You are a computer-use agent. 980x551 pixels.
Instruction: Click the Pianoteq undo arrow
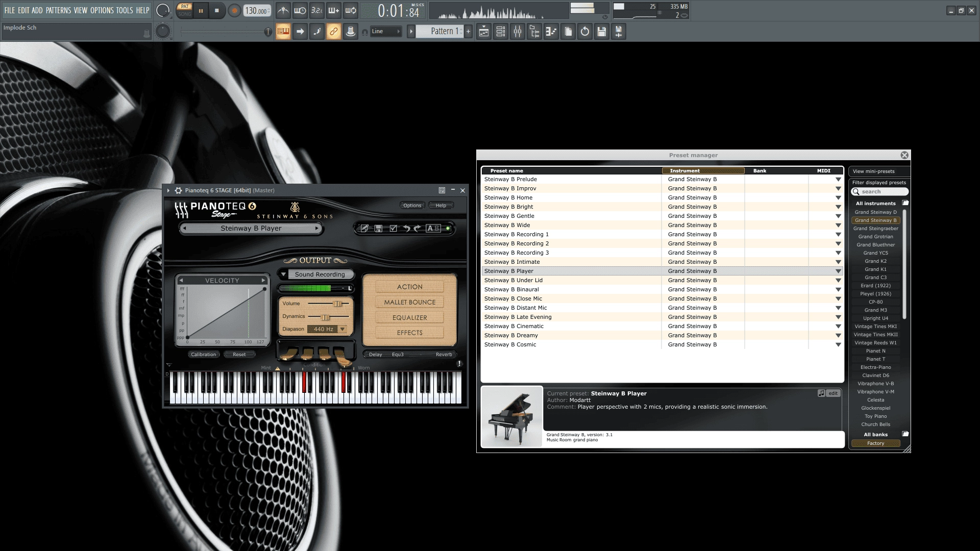point(406,229)
